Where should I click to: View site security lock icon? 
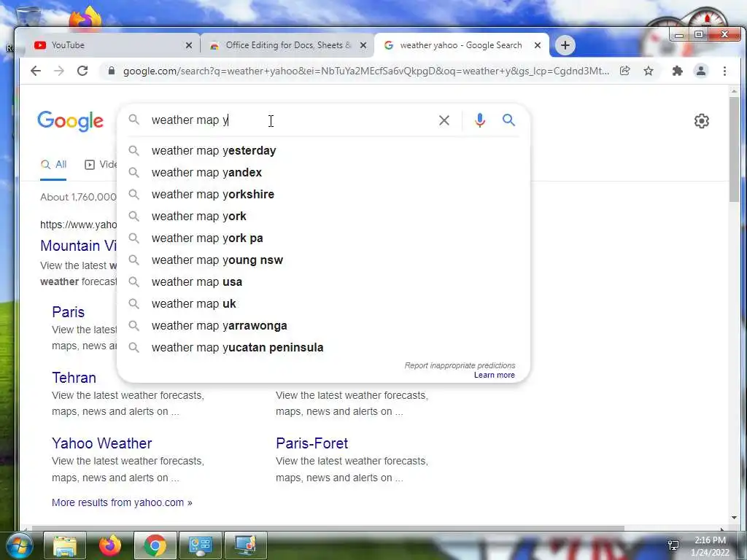pyautogui.click(x=112, y=71)
